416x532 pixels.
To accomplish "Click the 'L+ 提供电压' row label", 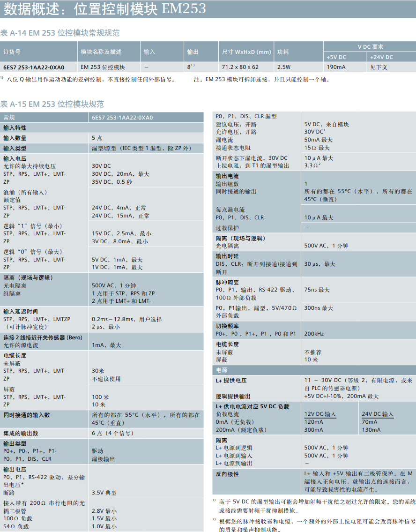I will point(231,380).
